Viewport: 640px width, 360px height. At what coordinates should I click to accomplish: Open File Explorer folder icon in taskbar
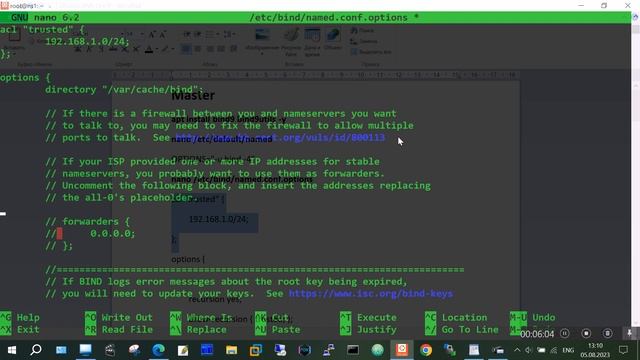(x=231, y=350)
